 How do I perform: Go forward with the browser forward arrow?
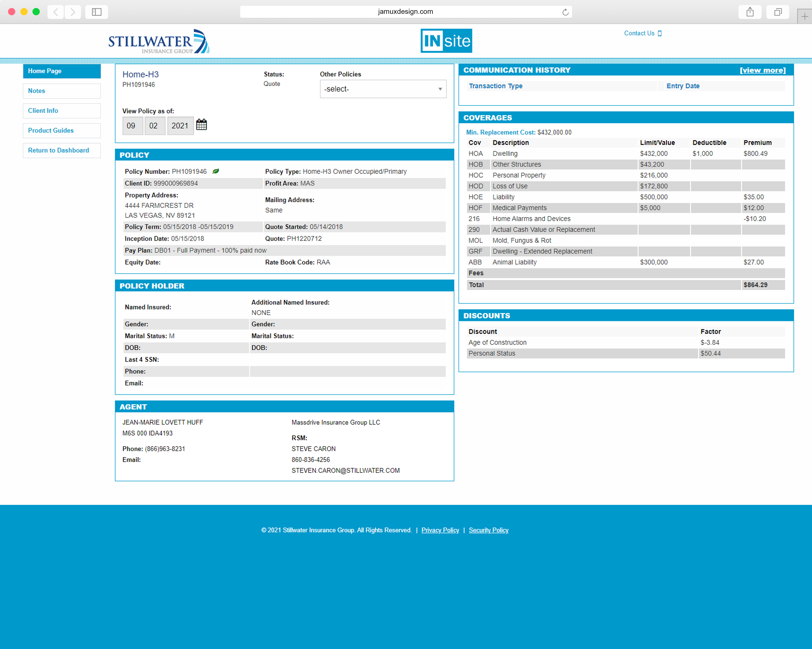[x=73, y=12]
